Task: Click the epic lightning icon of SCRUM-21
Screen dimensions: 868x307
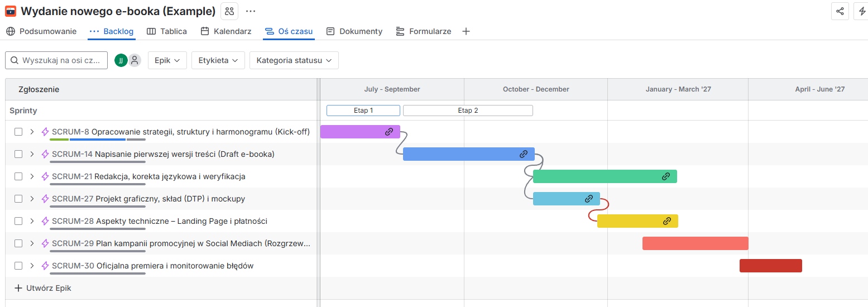Action: coord(45,176)
